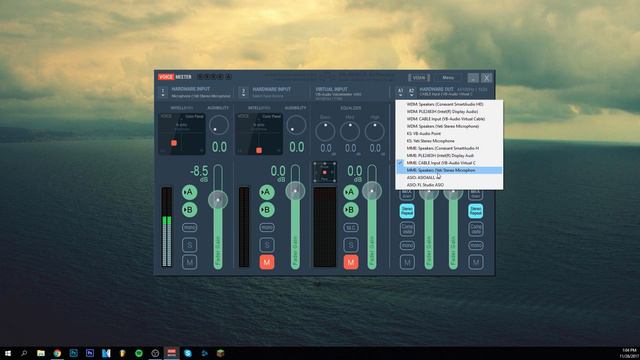Toggle A bus on virtual input strip

(x=351, y=192)
